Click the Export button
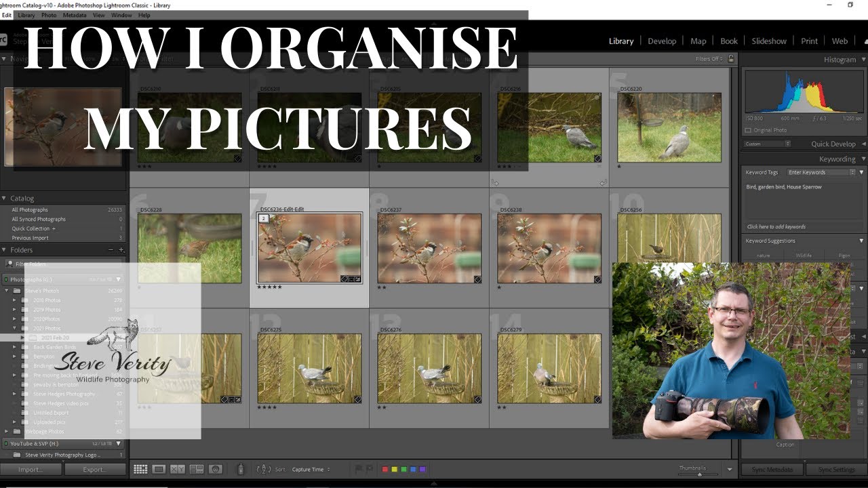 click(x=95, y=469)
